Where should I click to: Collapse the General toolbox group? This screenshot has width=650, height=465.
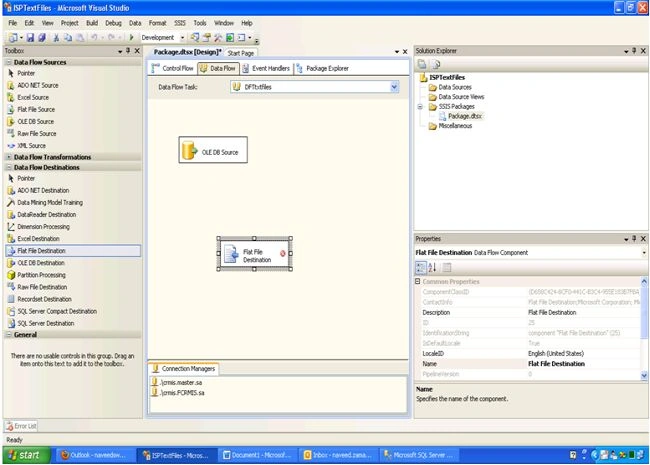(9, 334)
